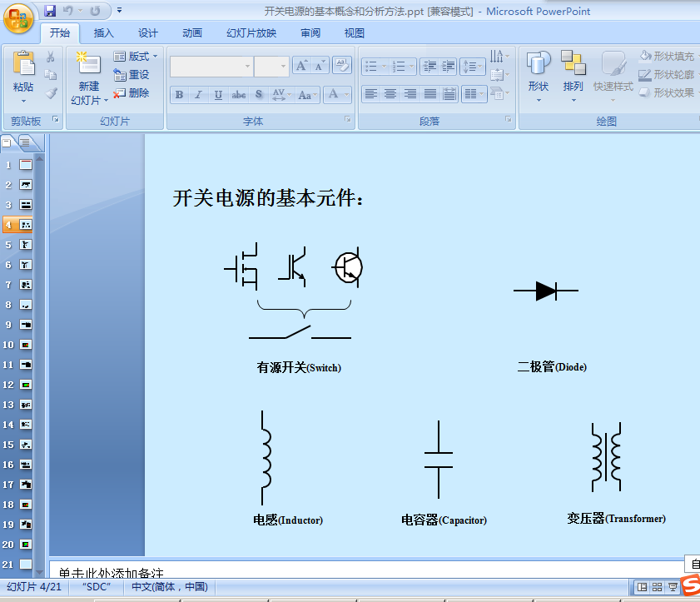700x602 pixels.
Task: Select the format painter brush
Action: pos(51,93)
